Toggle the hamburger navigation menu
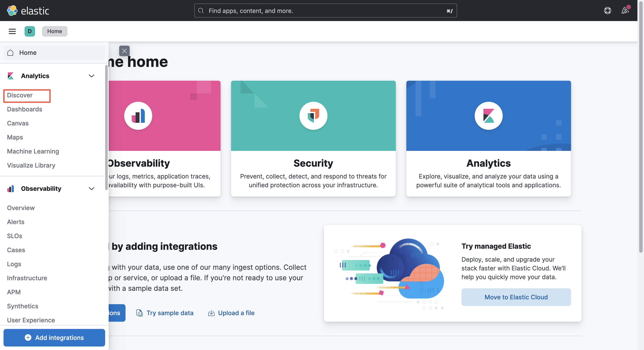Screen dimensions: 644x350 click(12, 31)
